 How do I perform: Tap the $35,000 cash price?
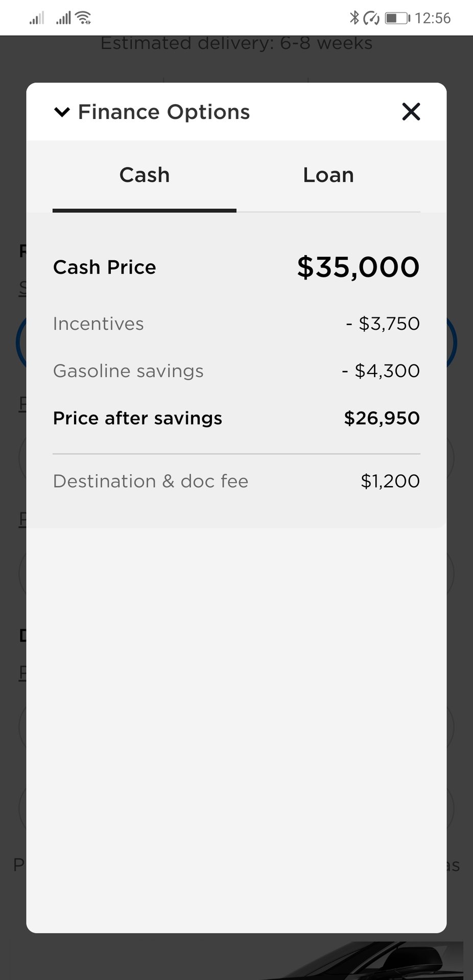pos(358,267)
